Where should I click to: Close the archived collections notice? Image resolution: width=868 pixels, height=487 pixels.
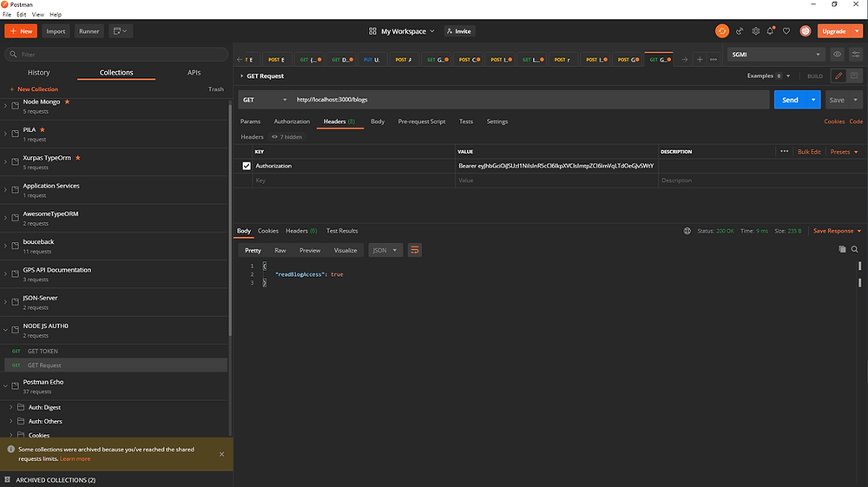click(x=222, y=454)
